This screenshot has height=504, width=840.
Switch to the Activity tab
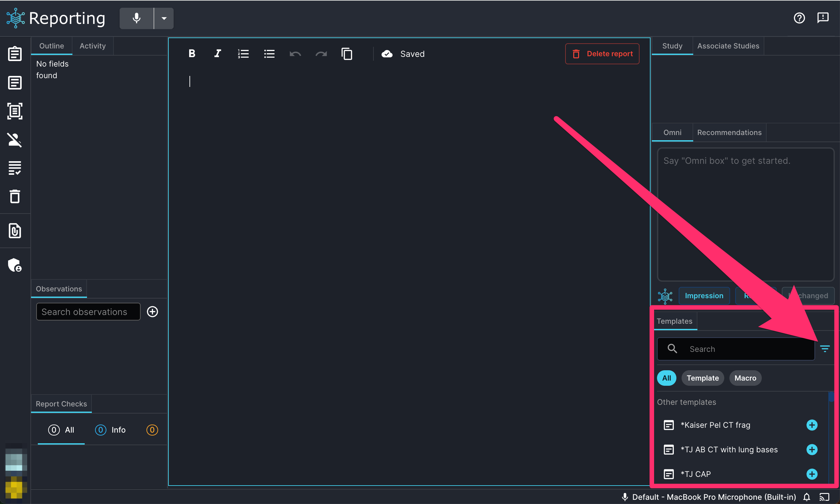click(x=92, y=46)
